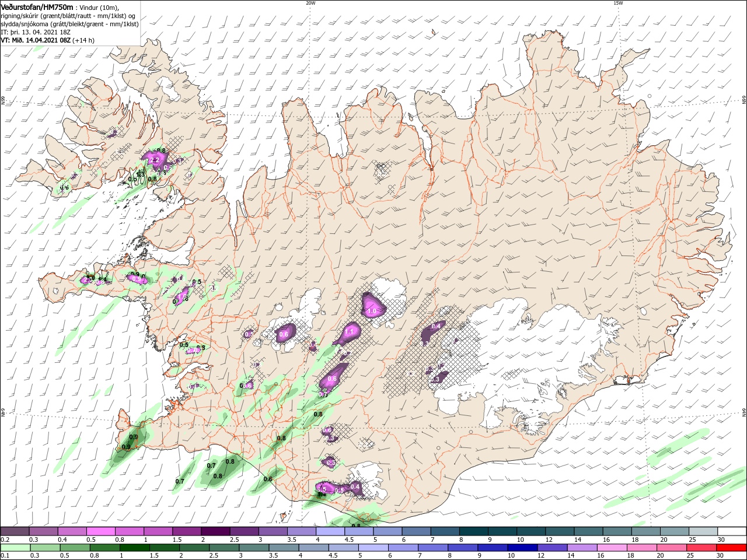This screenshot has width=747, height=560.
Task: Click the 15W longitude label at the top
Action: tap(618, 3)
